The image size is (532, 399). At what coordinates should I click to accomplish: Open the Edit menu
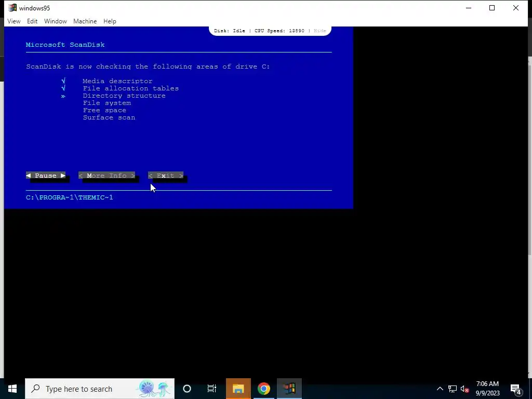coord(32,21)
